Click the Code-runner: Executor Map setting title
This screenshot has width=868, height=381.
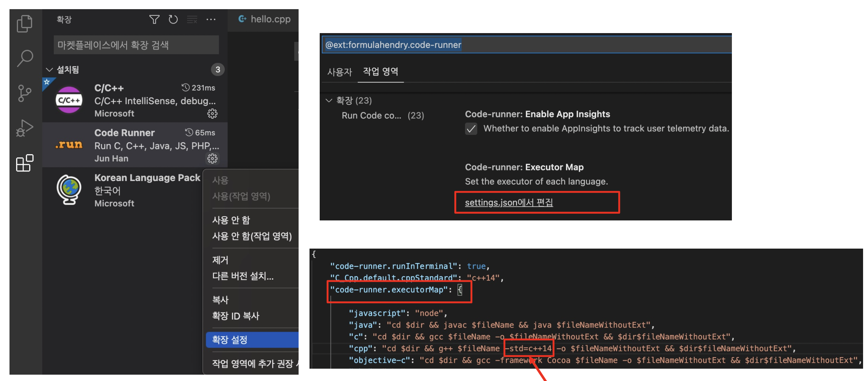[524, 167]
